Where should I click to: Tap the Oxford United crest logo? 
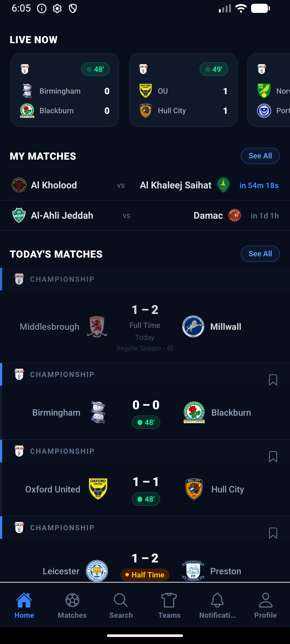click(98, 489)
